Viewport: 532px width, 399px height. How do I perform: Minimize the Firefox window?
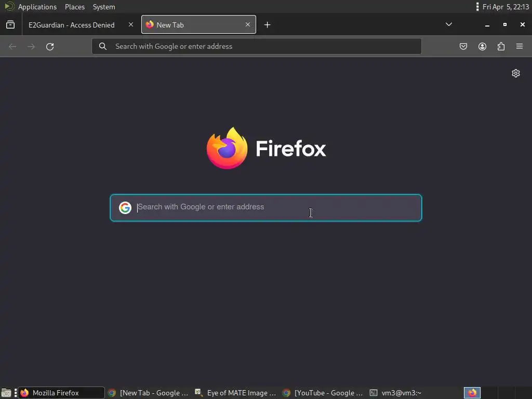(x=487, y=25)
